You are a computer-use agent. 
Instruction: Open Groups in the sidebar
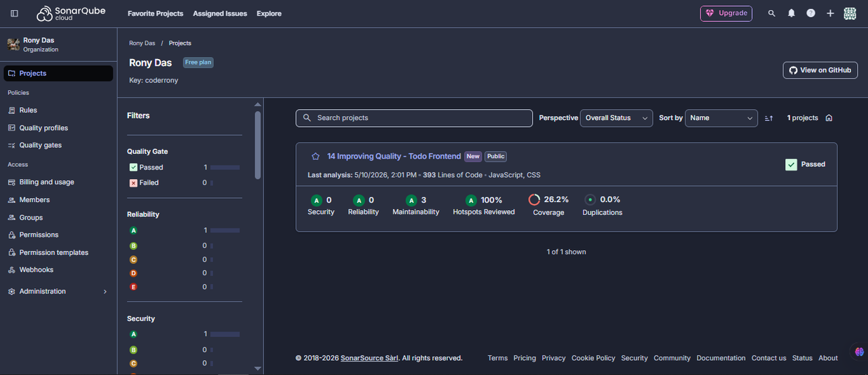tap(31, 218)
